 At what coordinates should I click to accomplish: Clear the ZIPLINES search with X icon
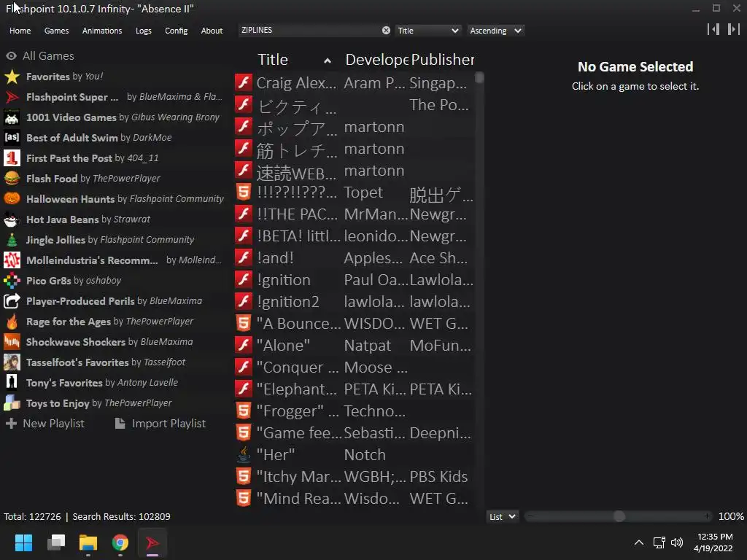[386, 31]
